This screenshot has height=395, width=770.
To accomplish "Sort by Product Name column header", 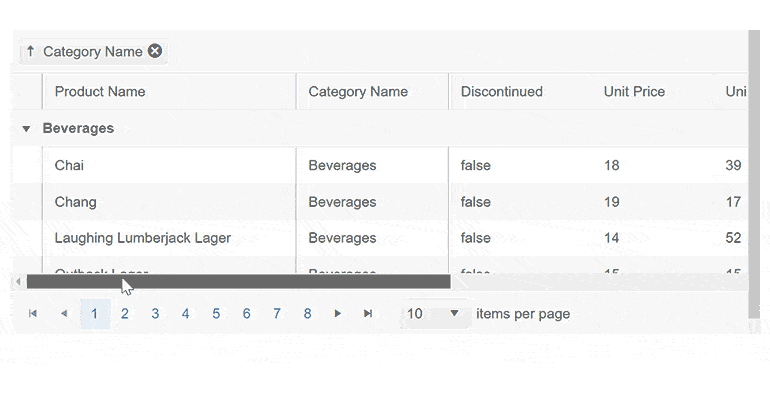I will 169,91.
